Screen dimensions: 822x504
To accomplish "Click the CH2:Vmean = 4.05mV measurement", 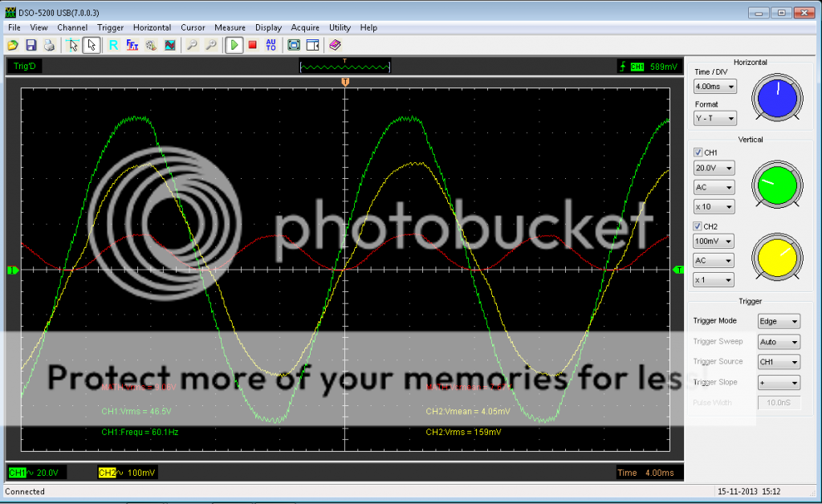I will tap(468, 412).
